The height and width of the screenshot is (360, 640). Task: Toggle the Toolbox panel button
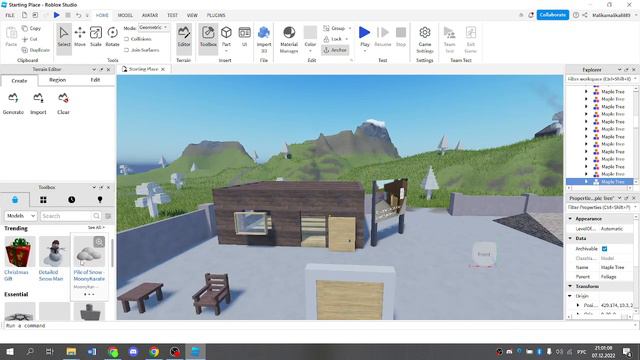[208, 37]
